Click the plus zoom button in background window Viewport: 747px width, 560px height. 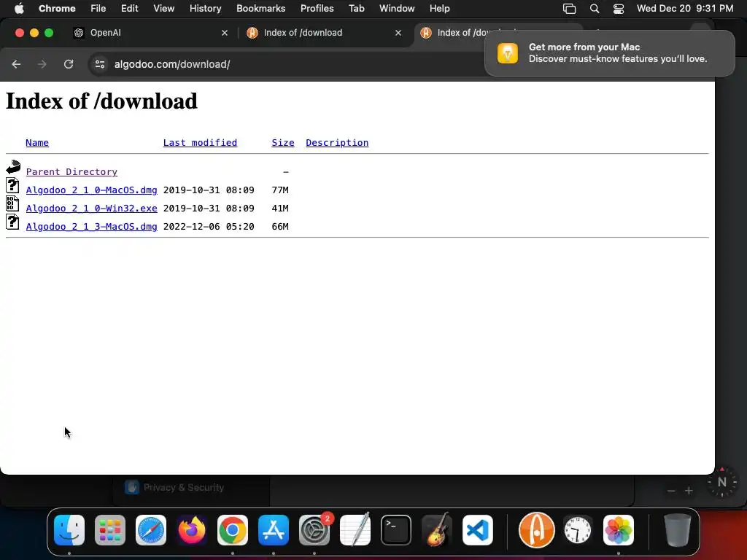point(689,491)
